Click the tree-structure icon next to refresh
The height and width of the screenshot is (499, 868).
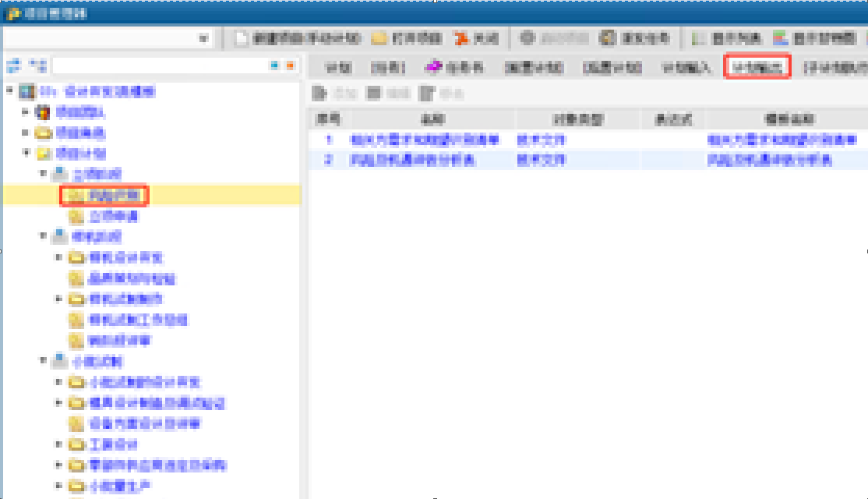38,66
